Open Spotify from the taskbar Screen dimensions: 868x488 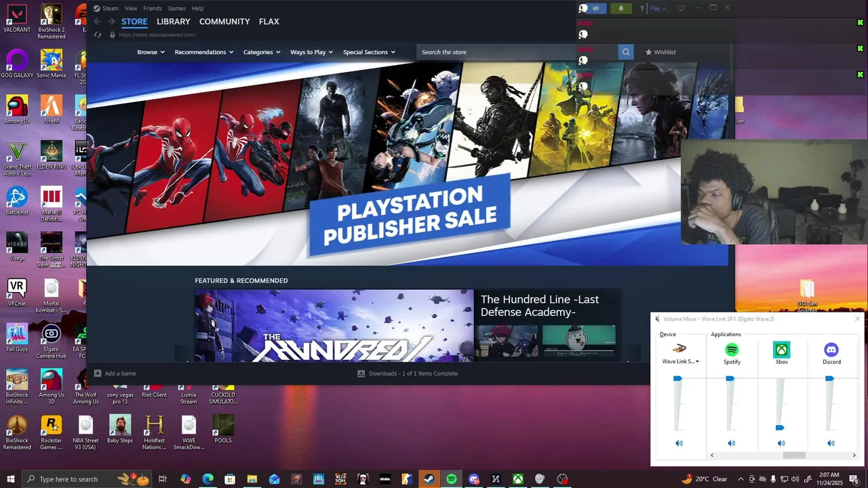coord(452,479)
